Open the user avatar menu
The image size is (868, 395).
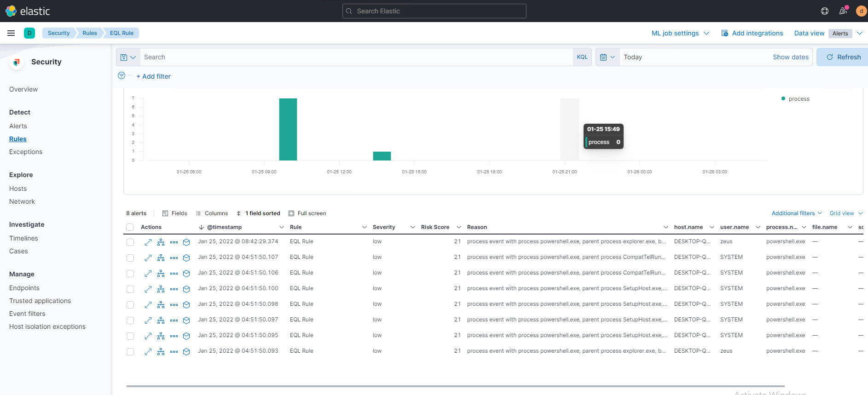pyautogui.click(x=861, y=11)
